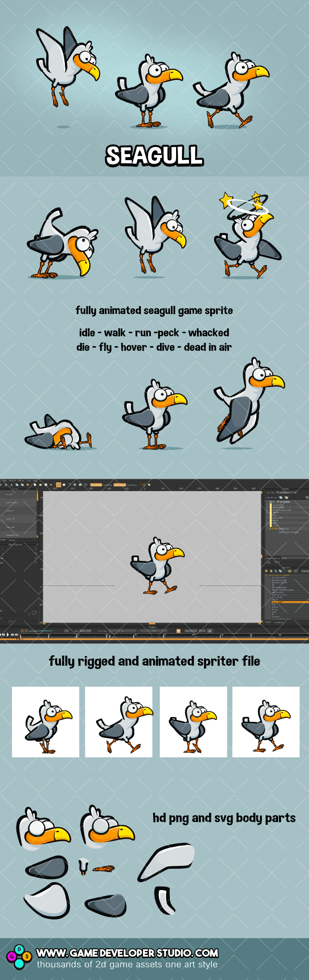Open the Mode menu in Spriter
Image resolution: width=309 pixels, height=980 pixels.
point(21,480)
